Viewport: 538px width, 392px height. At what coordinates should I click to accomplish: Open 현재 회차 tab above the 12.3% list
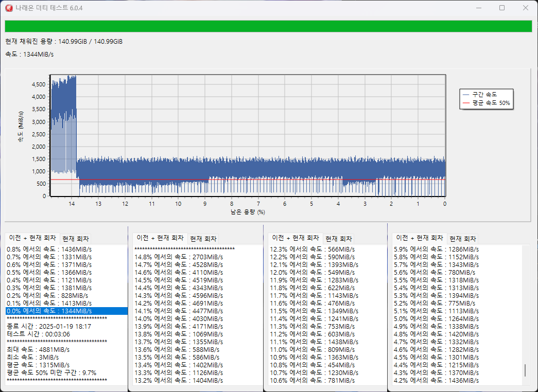(x=339, y=239)
